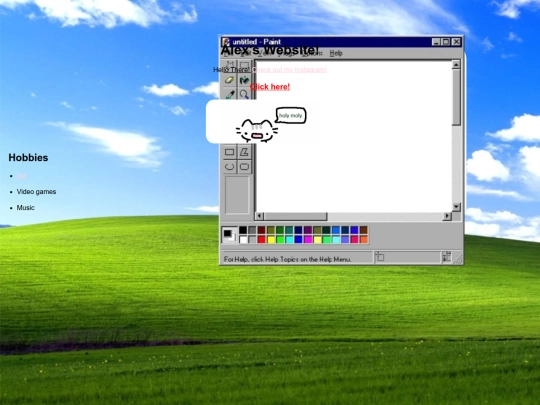Click the 'Hobbies' heading
This screenshot has width=540, height=405.
click(x=28, y=158)
